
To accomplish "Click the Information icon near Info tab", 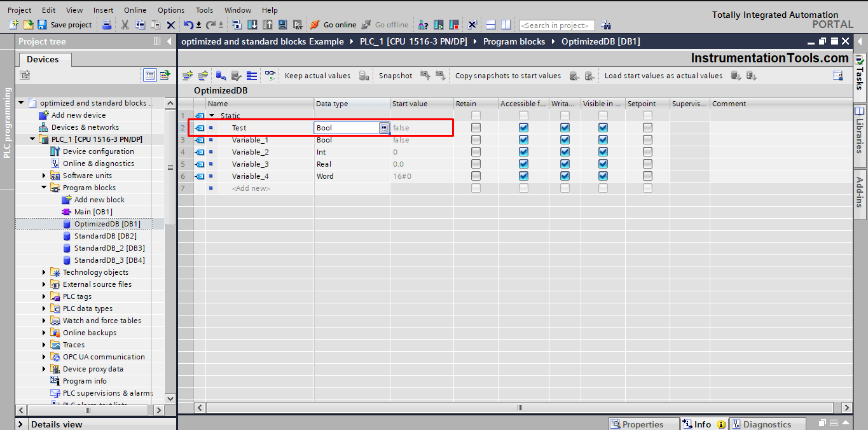I will tap(721, 424).
